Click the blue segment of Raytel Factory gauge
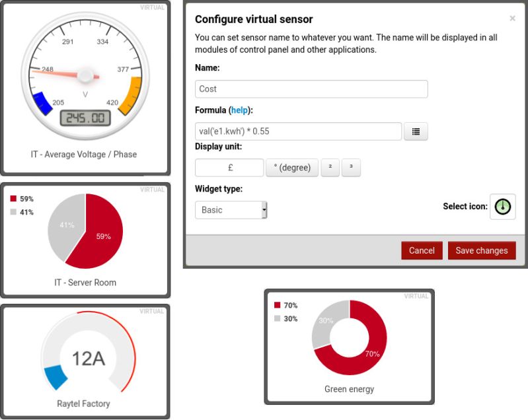528x420 pixels. point(56,377)
